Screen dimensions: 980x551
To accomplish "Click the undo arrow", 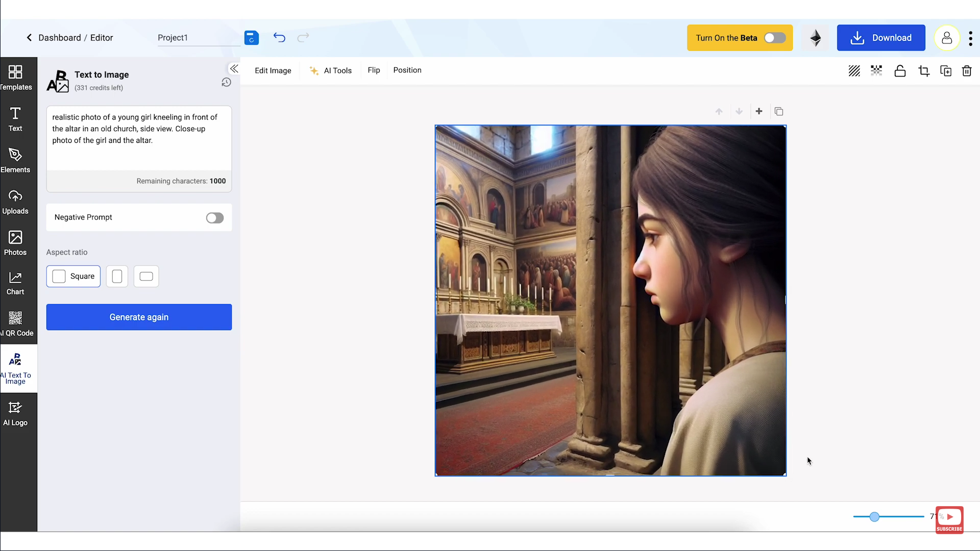I will pos(279,37).
